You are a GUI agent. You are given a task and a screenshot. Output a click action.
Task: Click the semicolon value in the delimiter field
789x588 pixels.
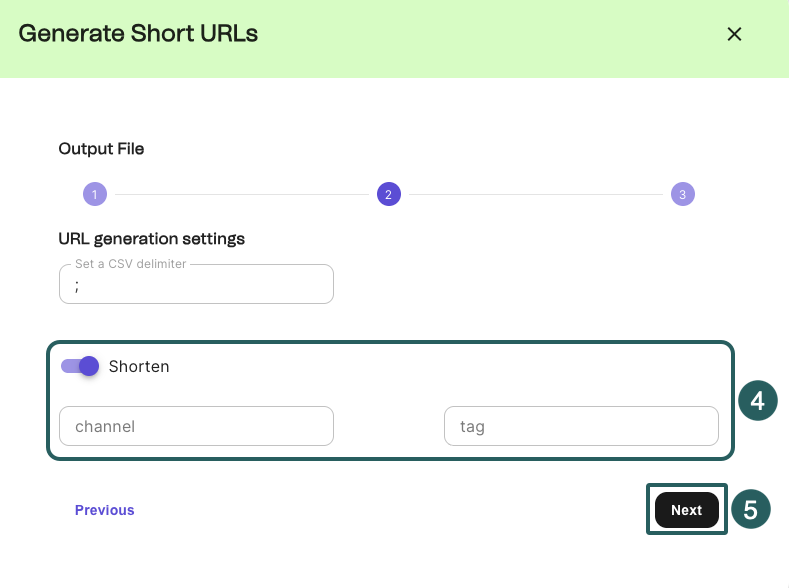[76, 286]
